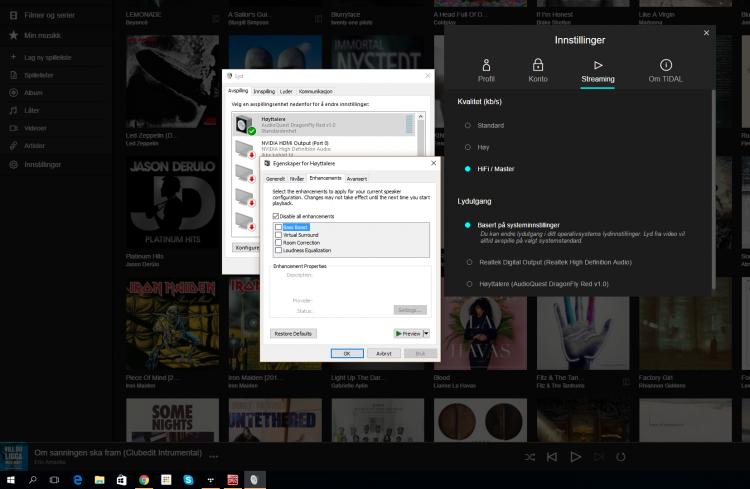Open Min musikk star in sidebar
Screen dimensions: 750x489
tap(13, 35)
